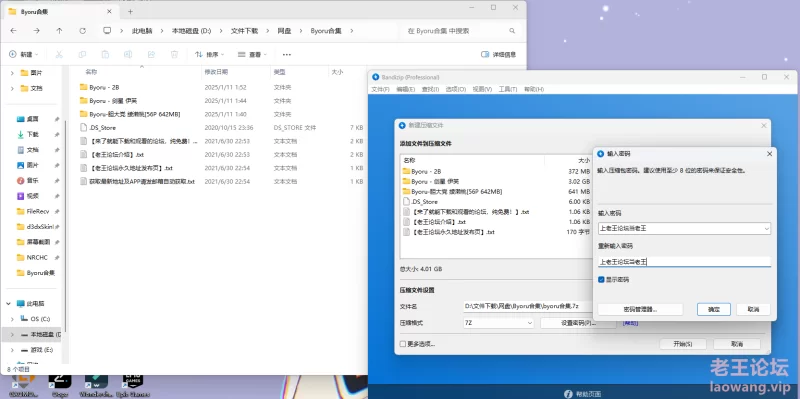The width and height of the screenshot is (800, 399).
Task: Click 取消 in the 新建压缩文件 dialog
Action: [x=737, y=344]
